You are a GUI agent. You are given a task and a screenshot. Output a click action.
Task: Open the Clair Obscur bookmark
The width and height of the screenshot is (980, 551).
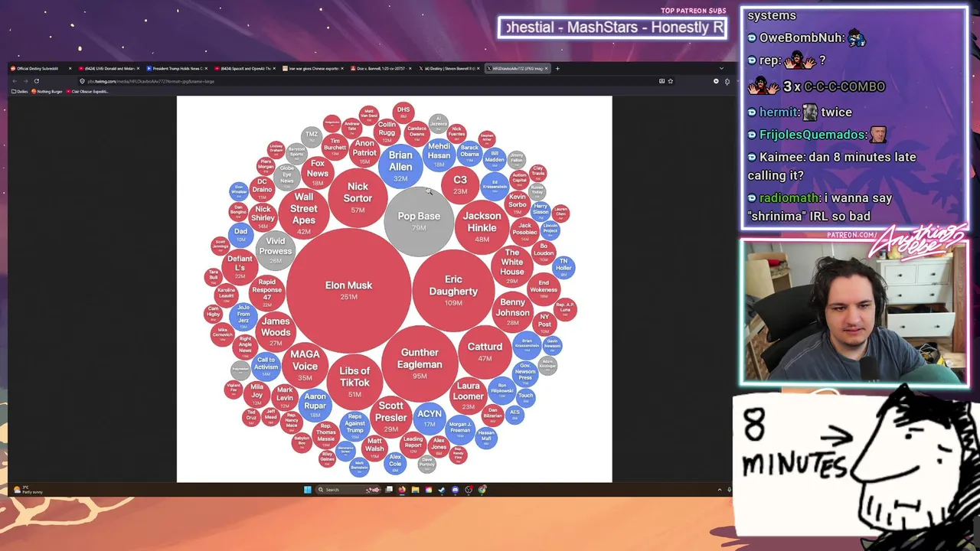[x=89, y=92]
